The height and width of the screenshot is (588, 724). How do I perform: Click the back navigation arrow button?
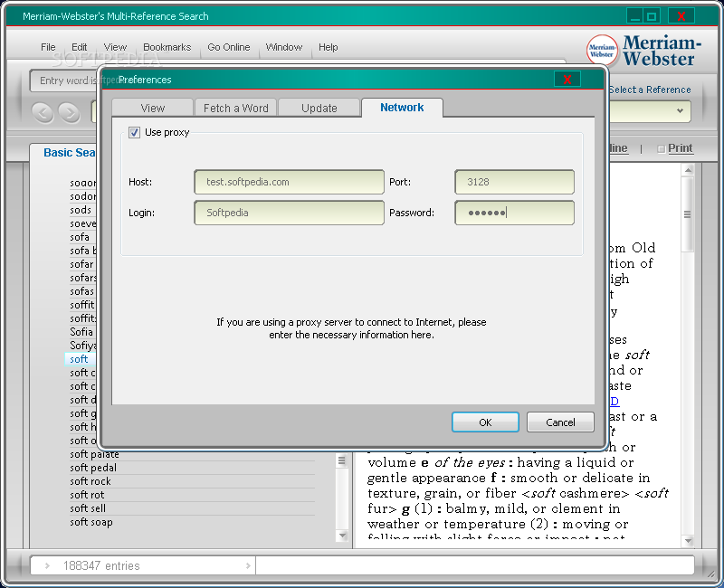pos(43,112)
